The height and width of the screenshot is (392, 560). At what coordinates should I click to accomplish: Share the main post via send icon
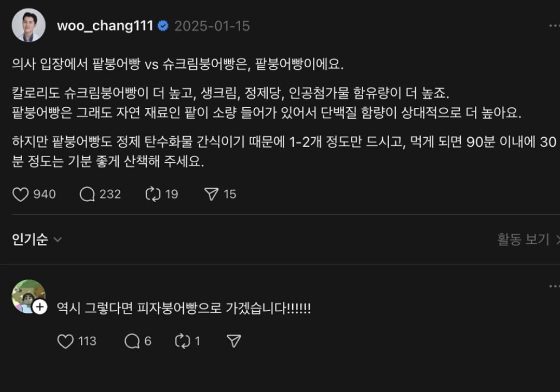tap(211, 194)
